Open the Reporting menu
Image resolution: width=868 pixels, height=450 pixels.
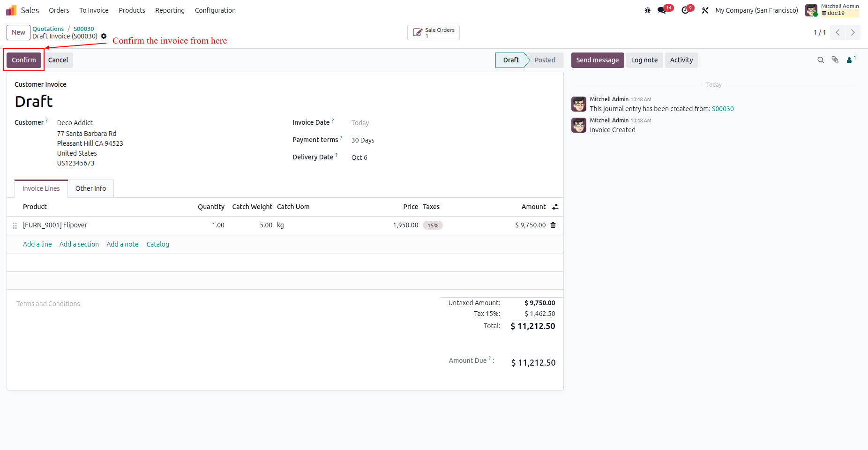click(x=170, y=10)
